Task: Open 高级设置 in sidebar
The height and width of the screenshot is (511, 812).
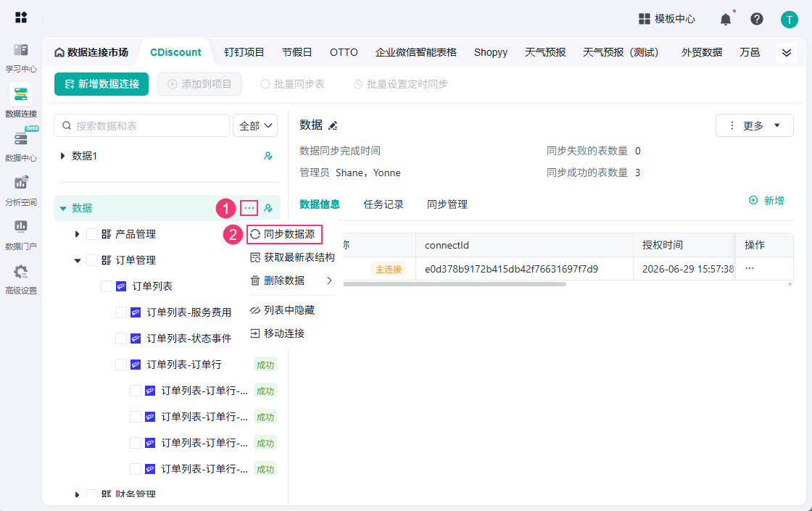Action: coord(21,279)
